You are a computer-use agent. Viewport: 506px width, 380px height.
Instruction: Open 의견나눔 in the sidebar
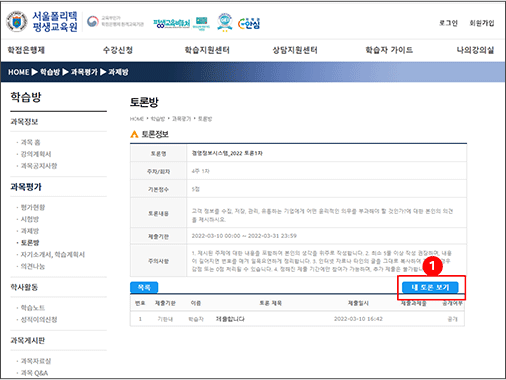pos(33,266)
